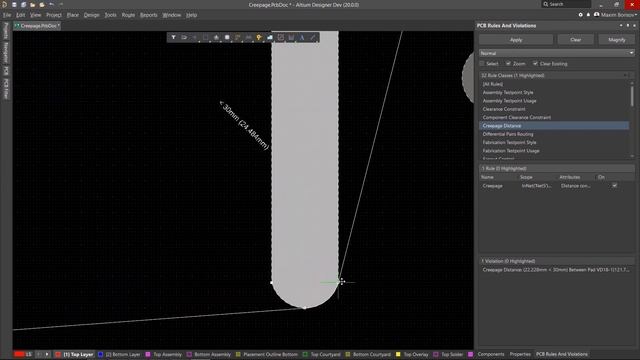
Task: Click the Redo arrow icon
Action: pos(61,4)
